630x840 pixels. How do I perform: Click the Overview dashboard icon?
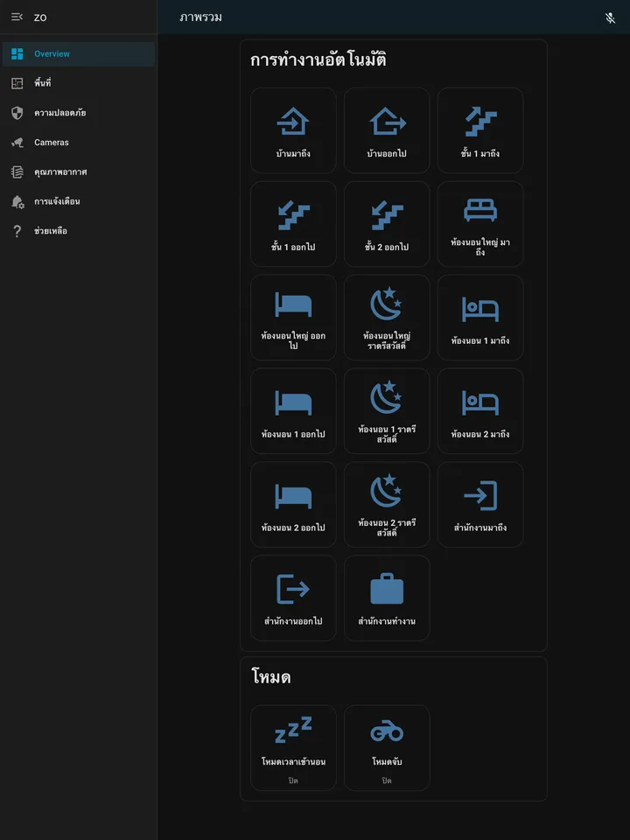[x=17, y=54]
